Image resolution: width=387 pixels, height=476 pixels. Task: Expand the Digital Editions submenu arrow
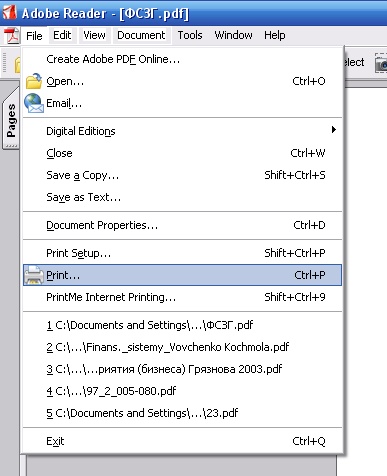(x=334, y=130)
